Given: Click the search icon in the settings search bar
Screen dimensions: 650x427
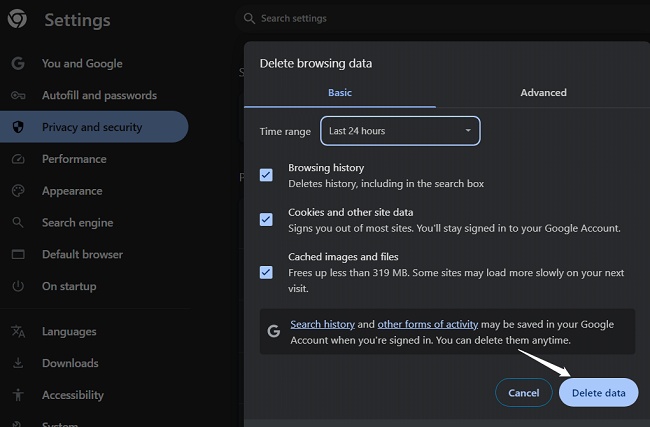Looking at the screenshot, I should [x=249, y=18].
